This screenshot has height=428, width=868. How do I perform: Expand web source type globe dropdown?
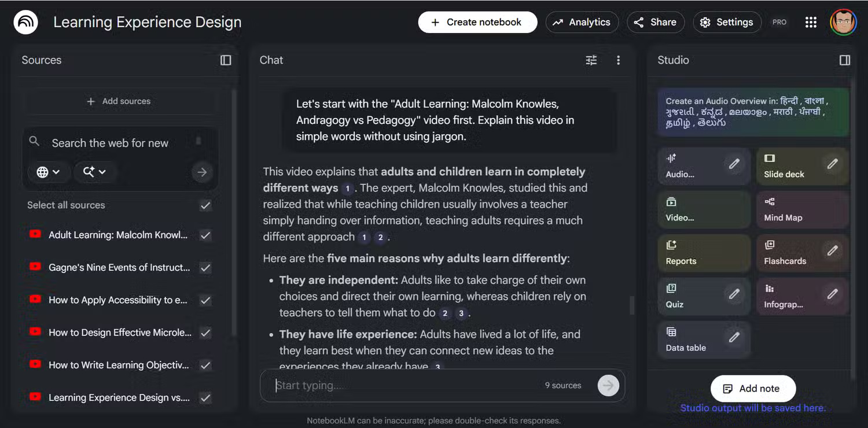tap(49, 172)
